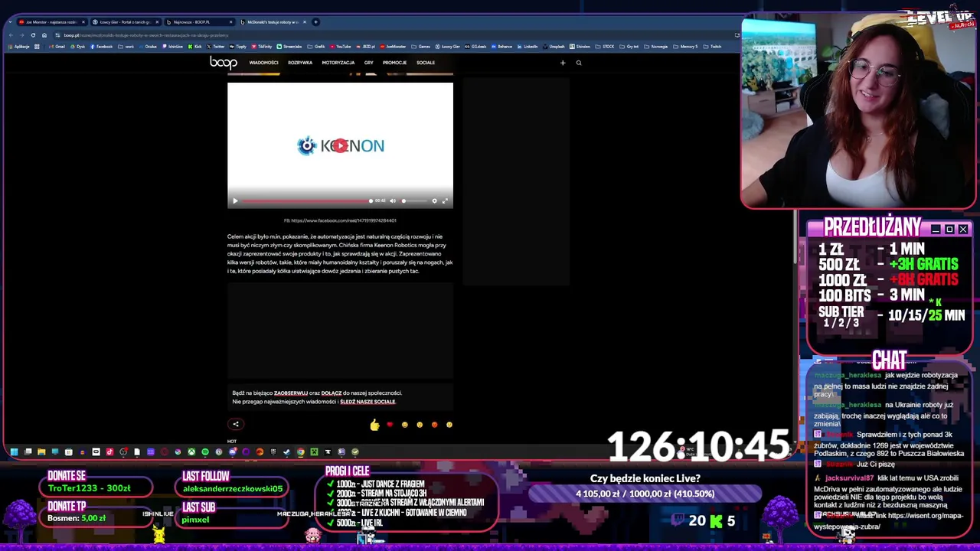Click the ZAOBSERWUJ link
Viewport: 980px width, 551px height.
coord(291,393)
